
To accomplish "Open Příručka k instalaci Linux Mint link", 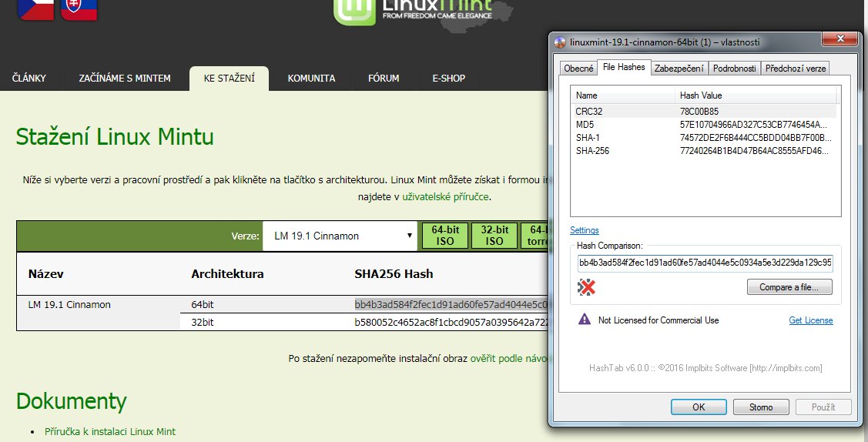I will tap(110, 431).
